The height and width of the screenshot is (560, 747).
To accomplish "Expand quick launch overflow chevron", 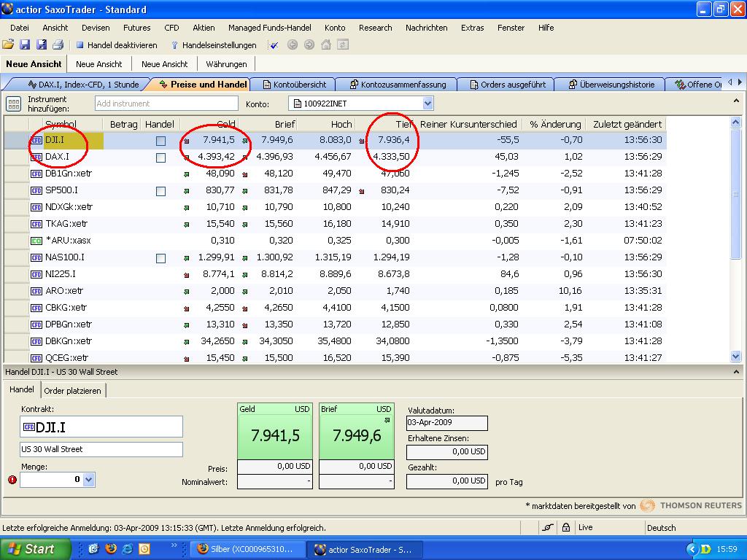I will pos(174,545).
